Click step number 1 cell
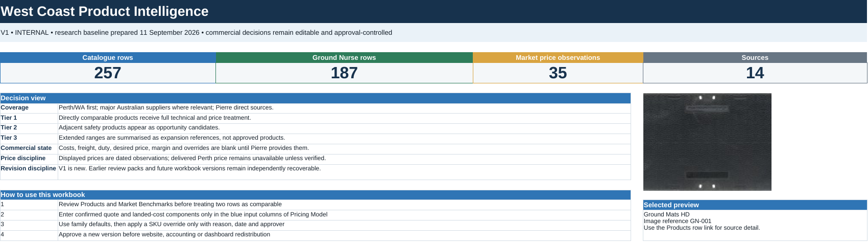 [x=29, y=205]
